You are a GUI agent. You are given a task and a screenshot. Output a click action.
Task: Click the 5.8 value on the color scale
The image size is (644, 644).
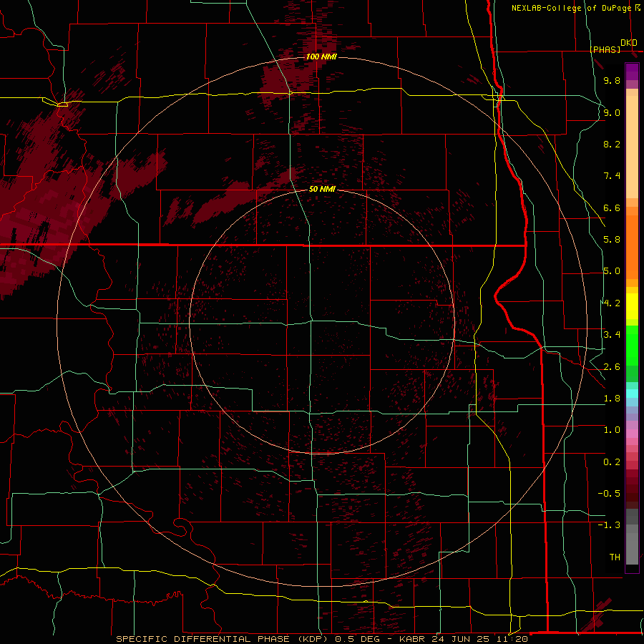point(612,240)
